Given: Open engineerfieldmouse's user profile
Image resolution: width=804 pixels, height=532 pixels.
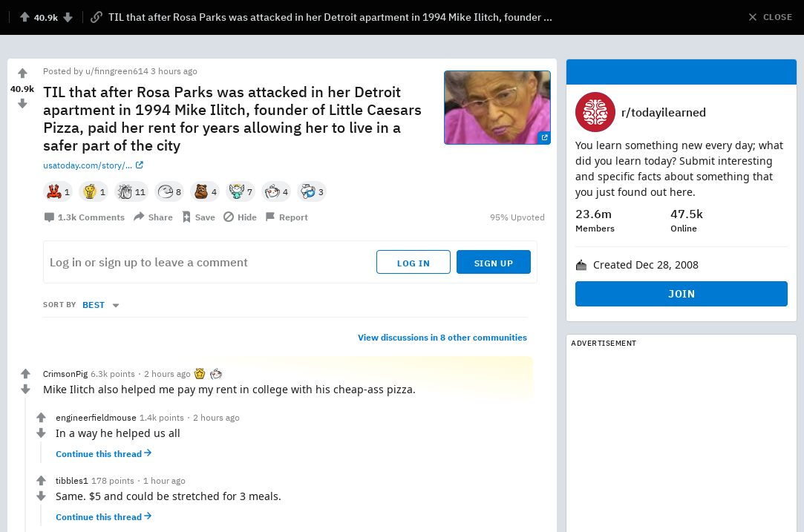Looking at the screenshot, I should (96, 418).
